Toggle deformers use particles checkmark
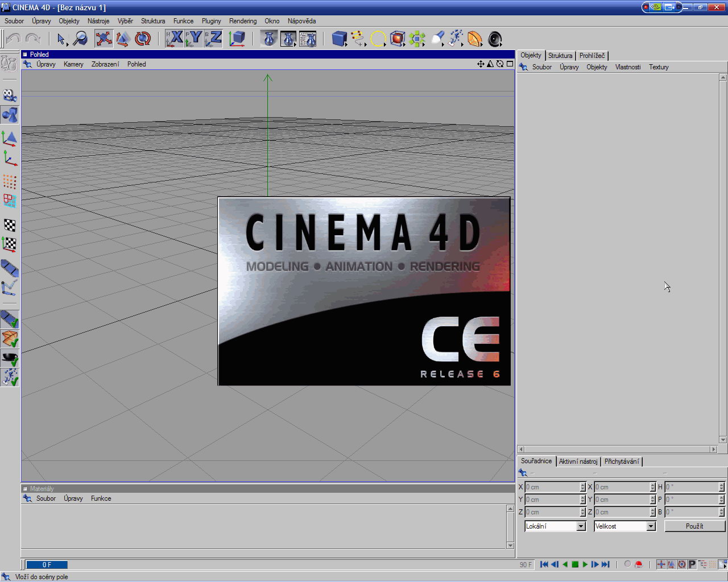Viewport: 728px width, 582px height. click(10, 377)
